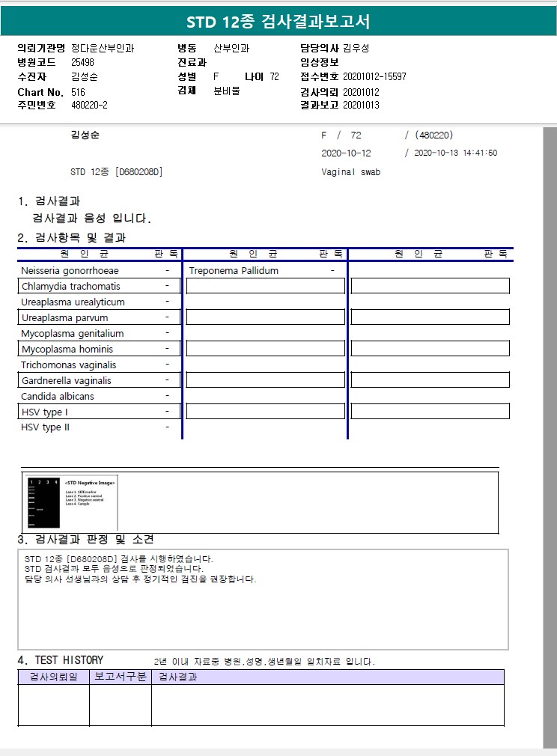Click the vertical scrollbar on the right edge
557x756 pixels.
550,437
